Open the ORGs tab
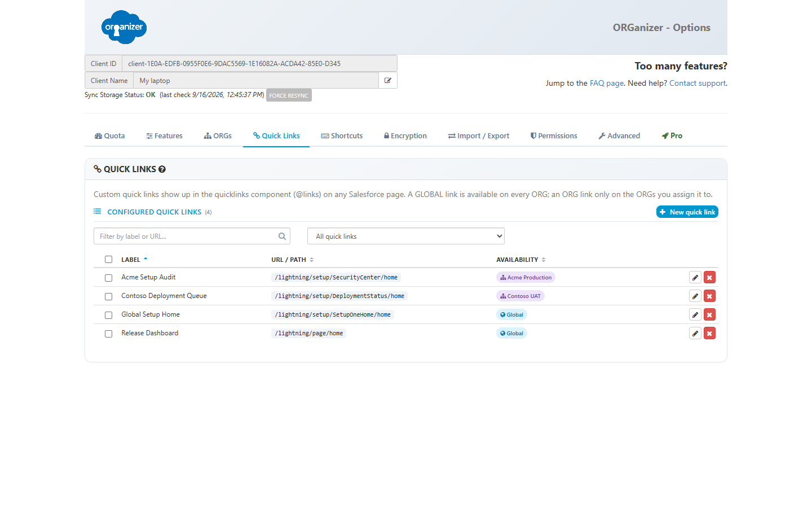The width and height of the screenshot is (812, 508). pyautogui.click(x=218, y=136)
